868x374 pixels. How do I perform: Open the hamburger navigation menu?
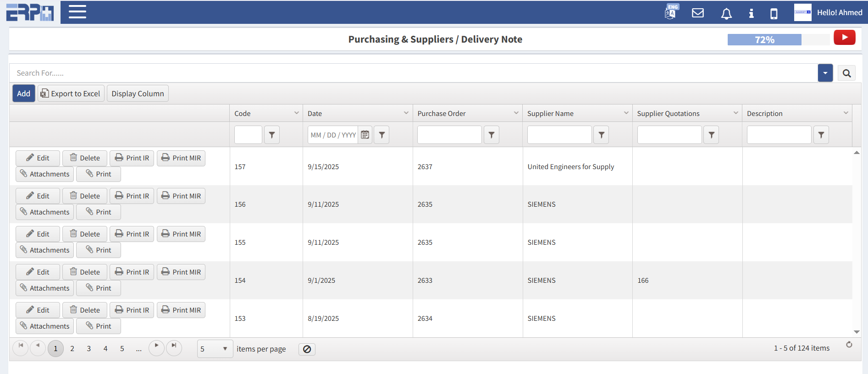pyautogui.click(x=77, y=12)
